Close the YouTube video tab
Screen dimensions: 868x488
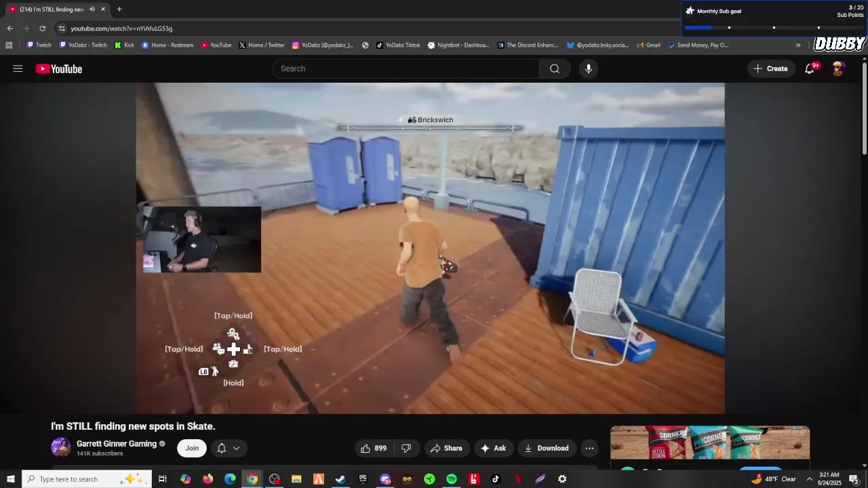103,9
